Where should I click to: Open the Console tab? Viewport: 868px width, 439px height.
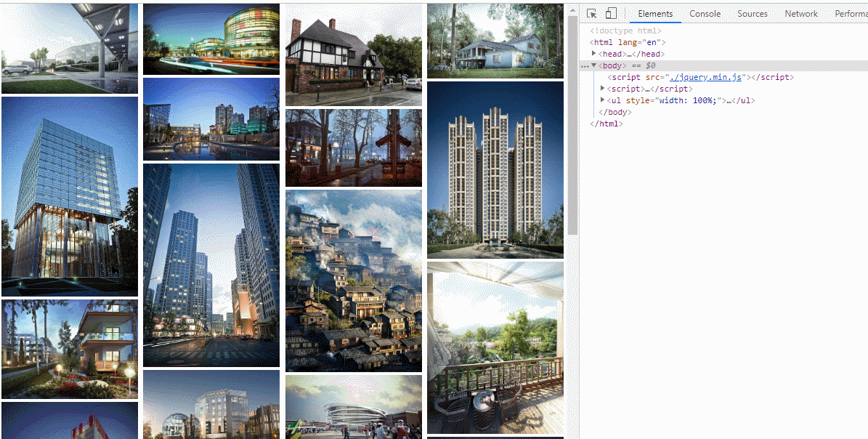[705, 14]
